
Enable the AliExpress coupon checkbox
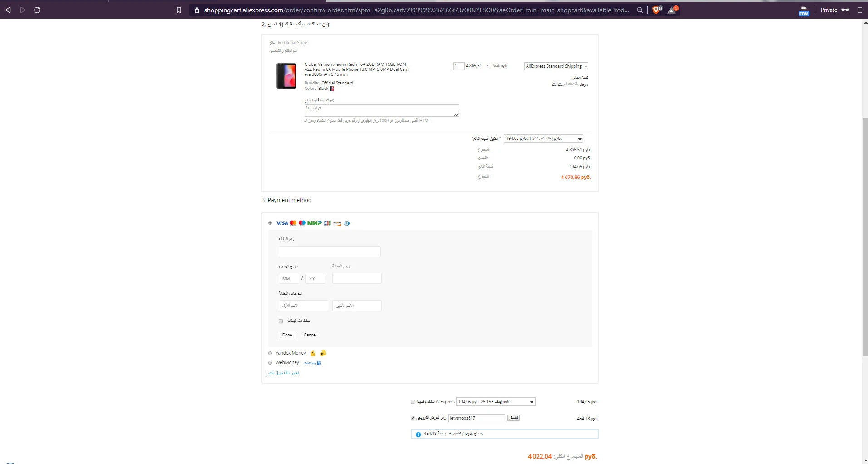point(413,402)
